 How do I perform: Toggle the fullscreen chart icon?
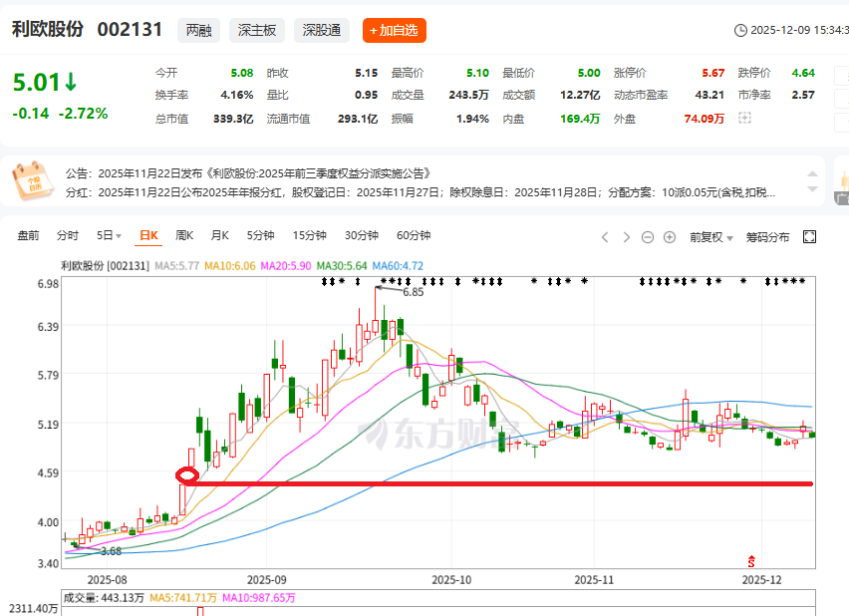[x=809, y=237]
